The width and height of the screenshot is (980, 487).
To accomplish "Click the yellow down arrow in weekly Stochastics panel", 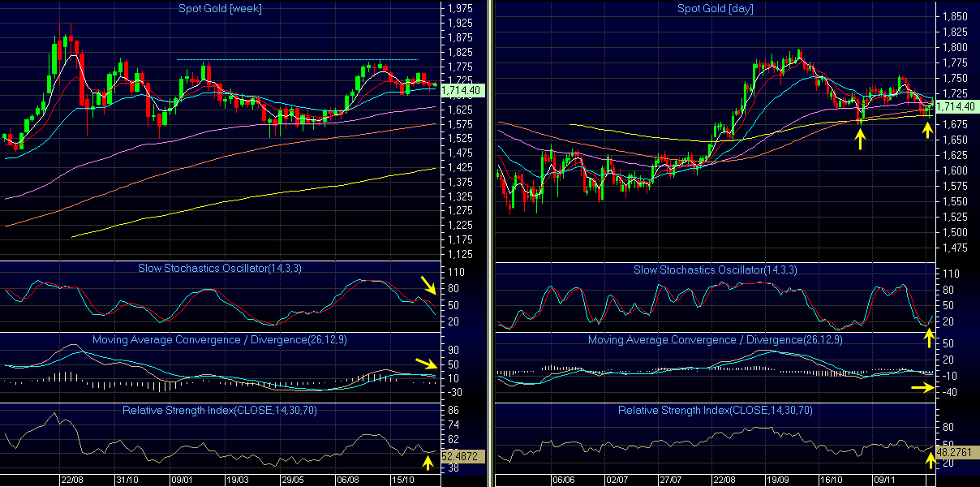I will [428, 285].
